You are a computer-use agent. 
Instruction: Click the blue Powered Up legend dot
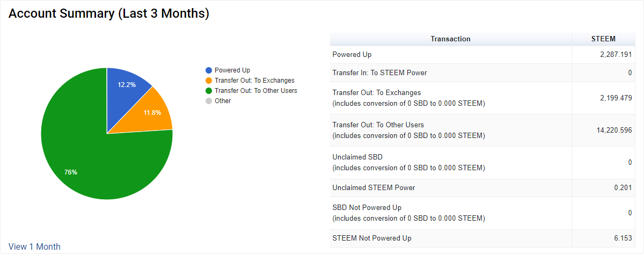209,70
